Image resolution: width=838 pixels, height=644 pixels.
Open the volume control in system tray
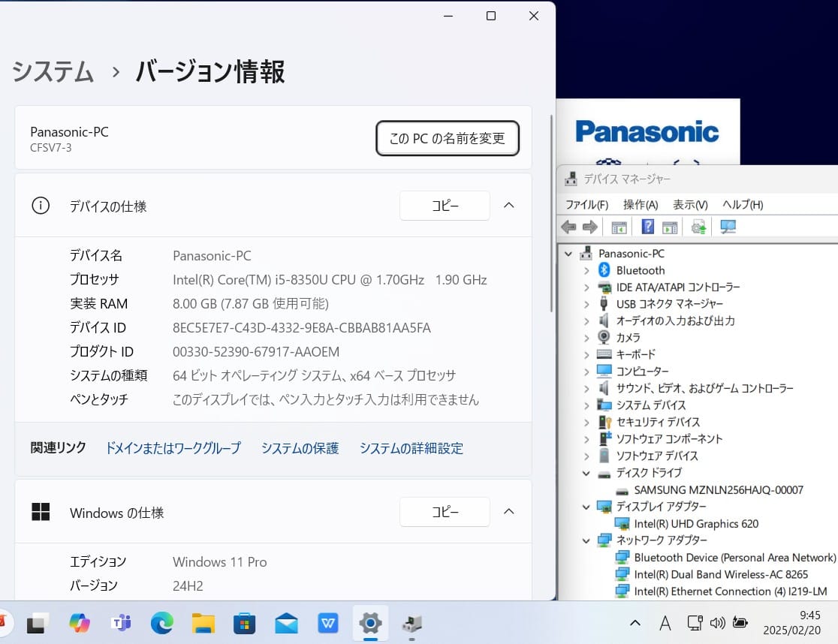(717, 622)
